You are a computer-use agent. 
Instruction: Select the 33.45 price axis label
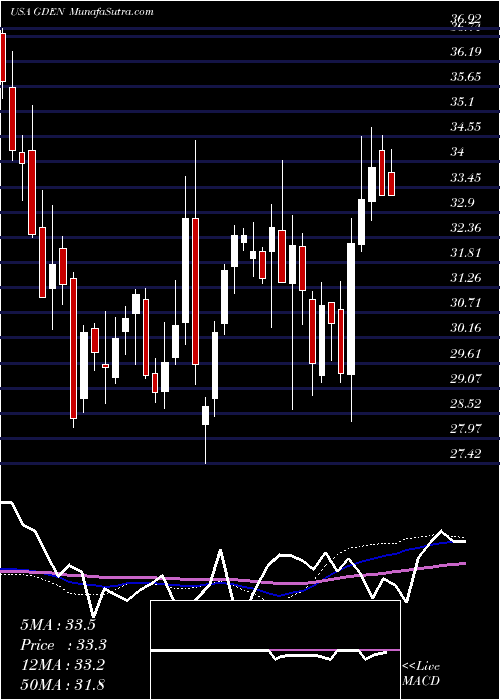click(466, 178)
